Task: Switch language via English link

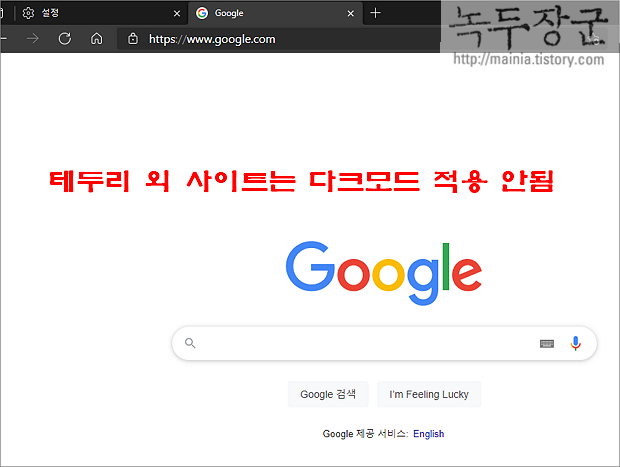Action: tap(429, 434)
